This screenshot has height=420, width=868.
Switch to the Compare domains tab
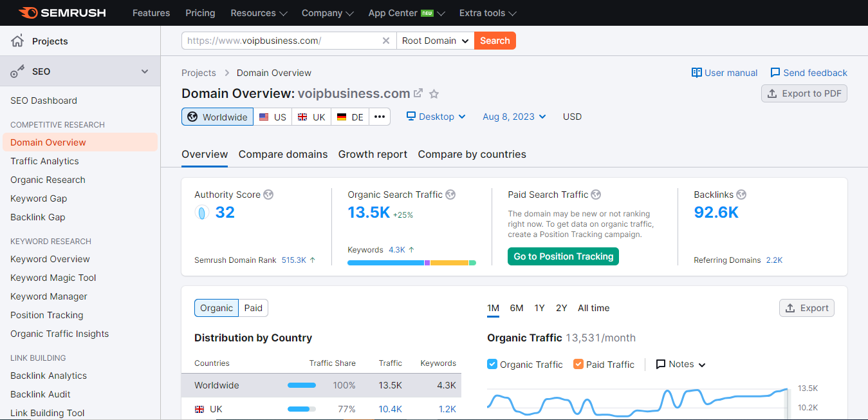(283, 155)
